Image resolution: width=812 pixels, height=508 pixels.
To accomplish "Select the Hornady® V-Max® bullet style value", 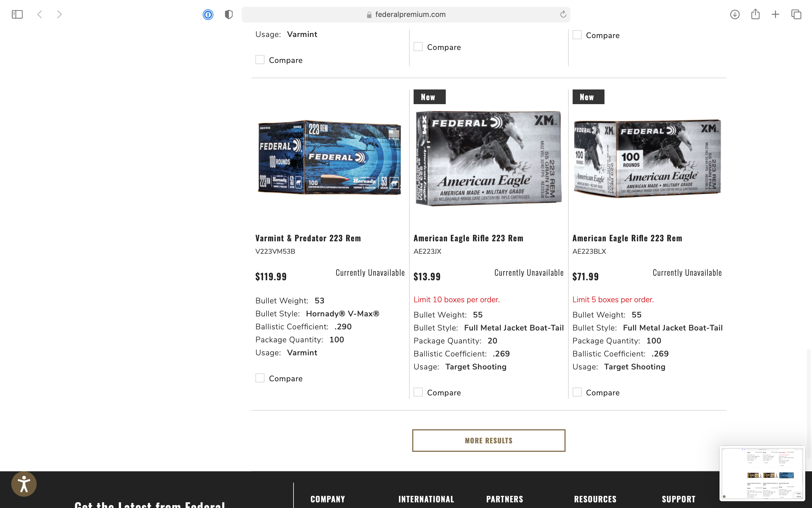I will (x=343, y=314).
